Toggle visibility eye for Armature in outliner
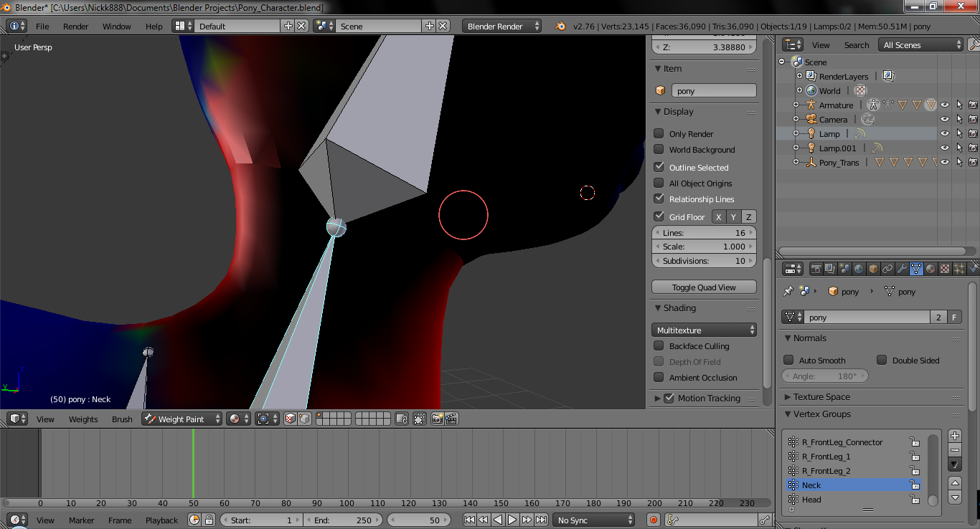Image resolution: width=980 pixels, height=529 pixels. click(945, 105)
